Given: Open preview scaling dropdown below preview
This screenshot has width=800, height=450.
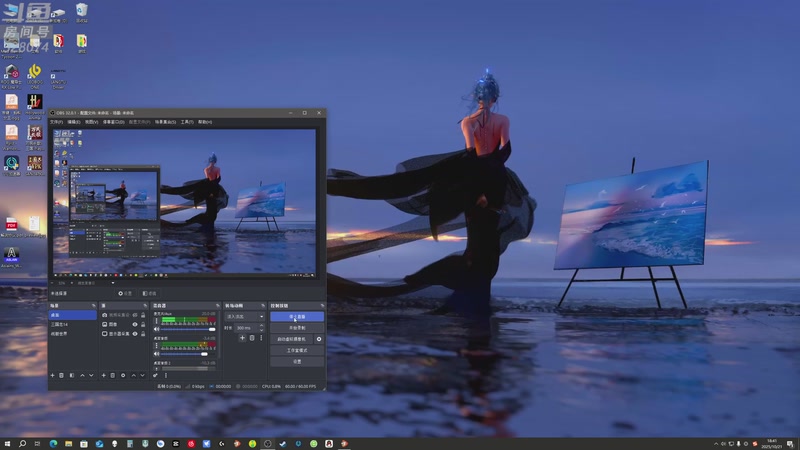Looking at the screenshot, I should [96, 283].
